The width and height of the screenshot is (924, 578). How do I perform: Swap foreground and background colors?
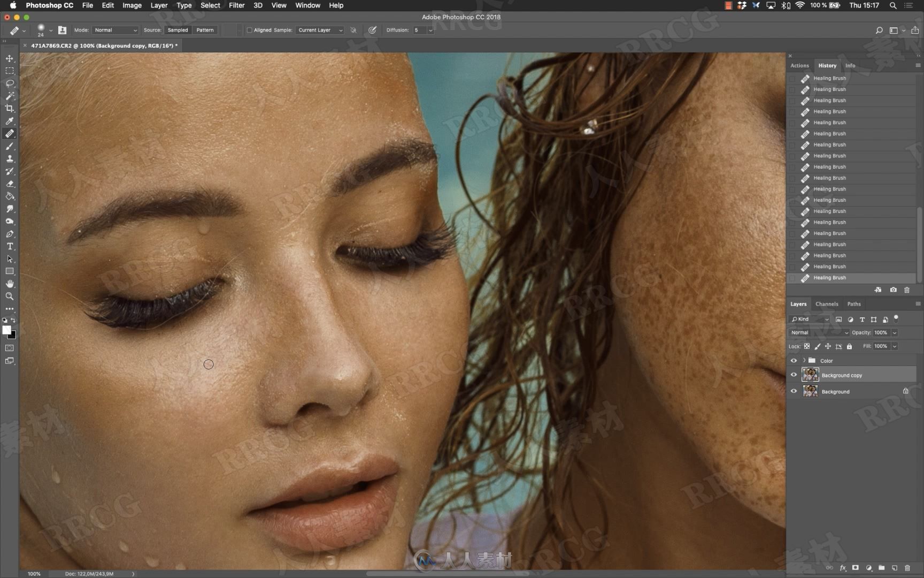coord(13,321)
